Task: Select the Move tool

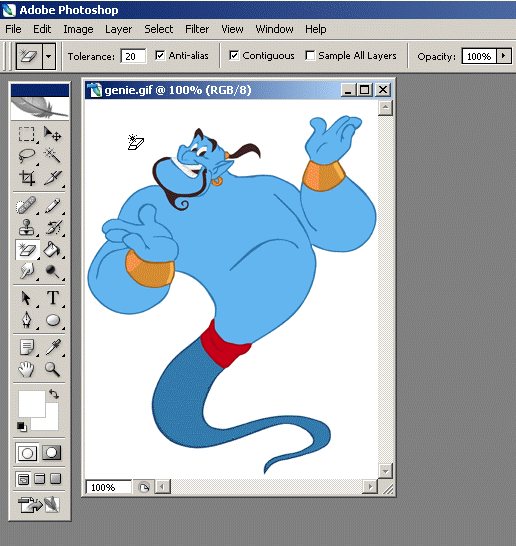Action: point(53,134)
